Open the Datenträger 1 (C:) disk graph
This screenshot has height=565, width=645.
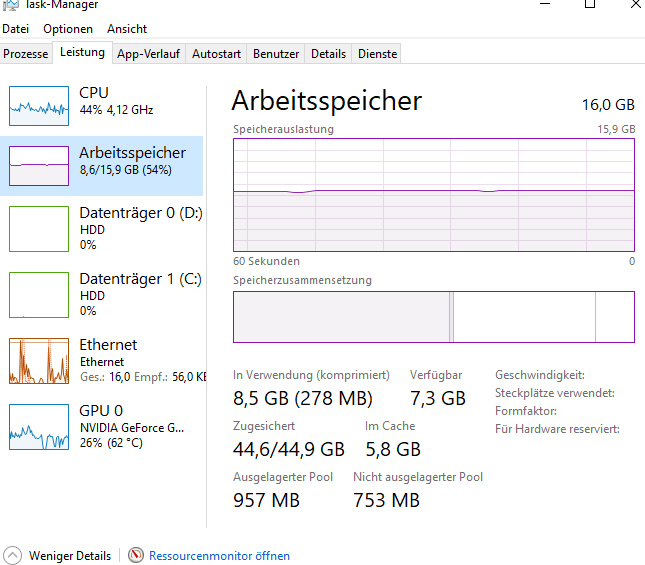(x=39, y=294)
